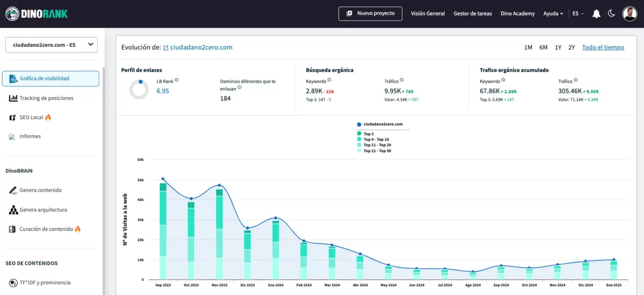
Task: Open Informes in sidebar
Action: pos(30,136)
